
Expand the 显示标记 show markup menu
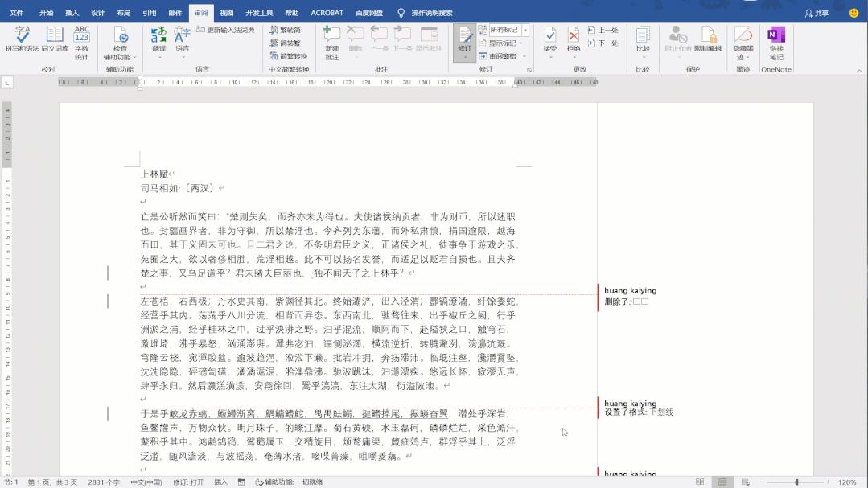(503, 43)
